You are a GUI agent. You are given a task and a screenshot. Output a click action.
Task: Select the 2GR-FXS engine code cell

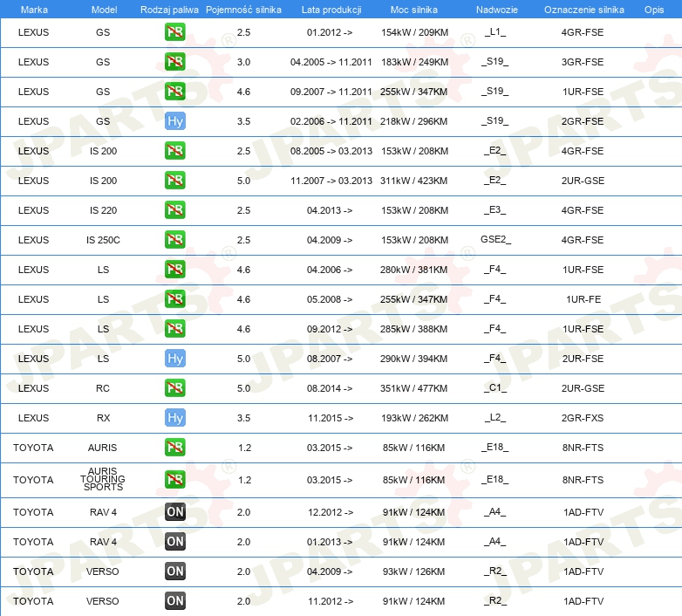583,418
